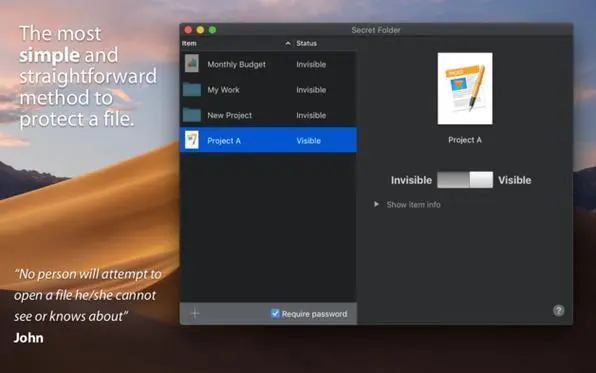Minimize the Secret Folder window

200,30
